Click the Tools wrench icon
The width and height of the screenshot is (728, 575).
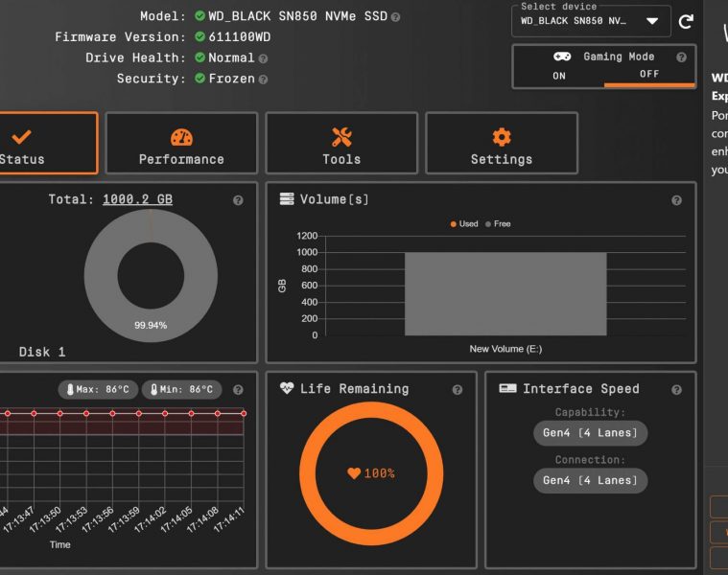click(341, 137)
